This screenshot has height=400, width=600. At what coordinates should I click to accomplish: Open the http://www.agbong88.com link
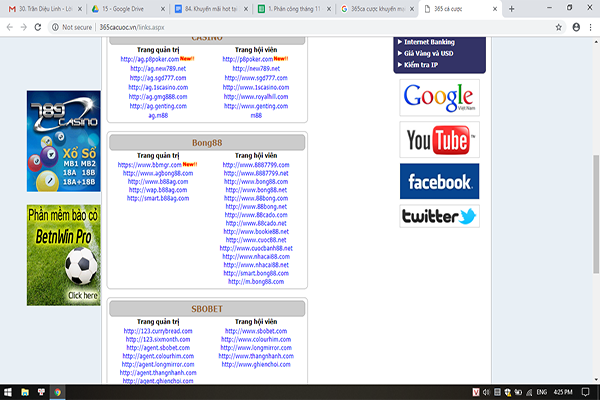158,173
